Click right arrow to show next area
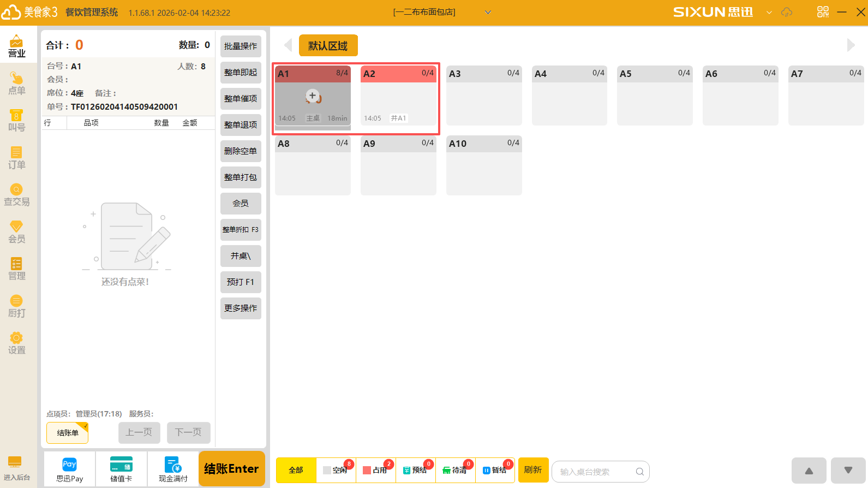The image size is (868, 488). [851, 45]
